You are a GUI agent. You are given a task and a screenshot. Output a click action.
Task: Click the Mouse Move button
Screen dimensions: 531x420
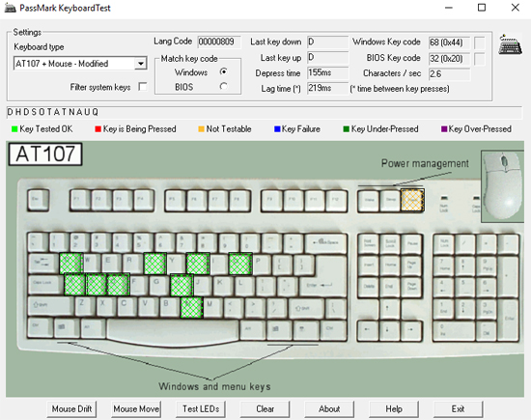(x=136, y=409)
